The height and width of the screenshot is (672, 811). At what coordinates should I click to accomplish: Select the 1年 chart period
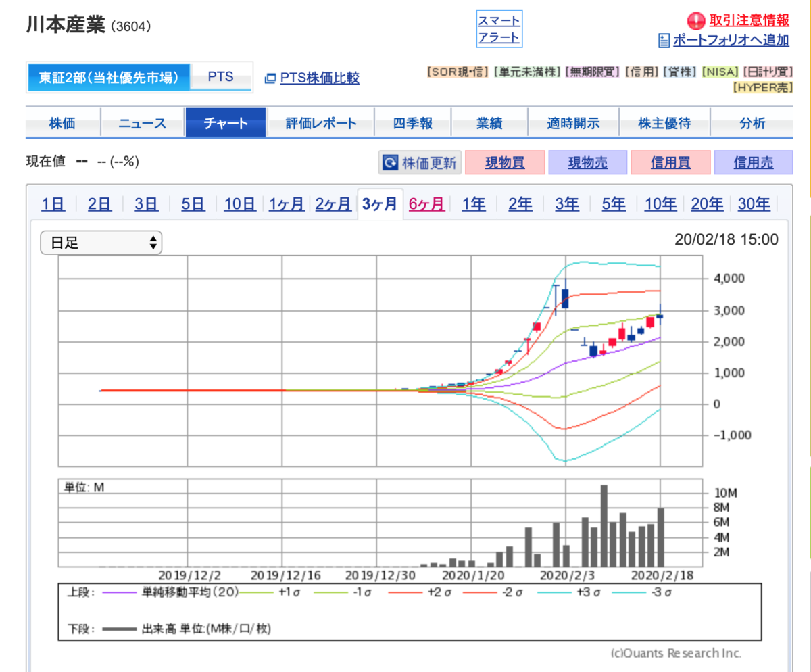point(474,203)
